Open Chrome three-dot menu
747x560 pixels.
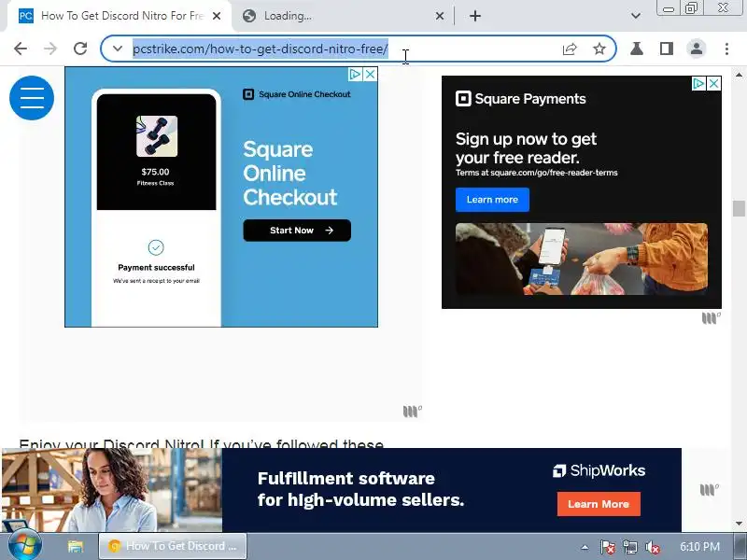click(726, 49)
